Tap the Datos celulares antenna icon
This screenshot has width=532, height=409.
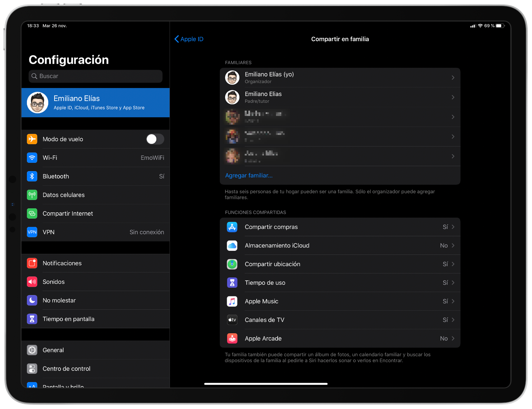pos(32,195)
